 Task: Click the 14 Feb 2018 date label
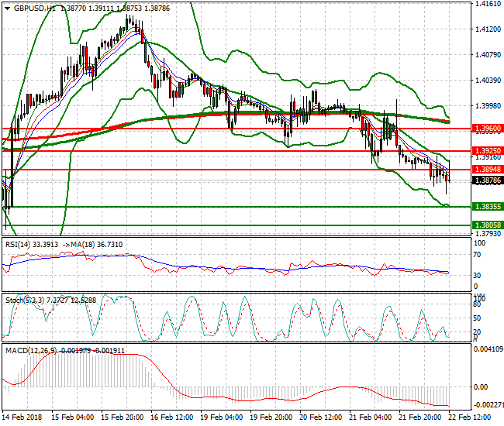[x=22, y=417]
